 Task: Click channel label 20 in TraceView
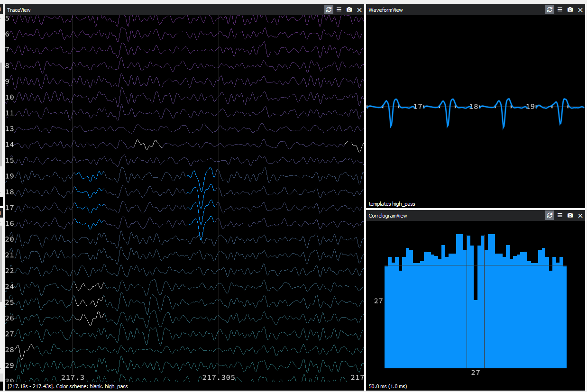pyautogui.click(x=9, y=239)
